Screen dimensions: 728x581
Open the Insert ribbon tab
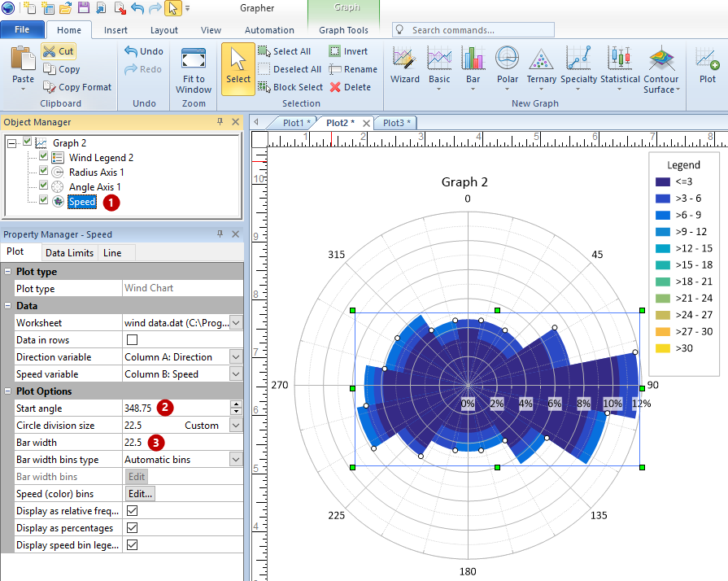(116, 30)
